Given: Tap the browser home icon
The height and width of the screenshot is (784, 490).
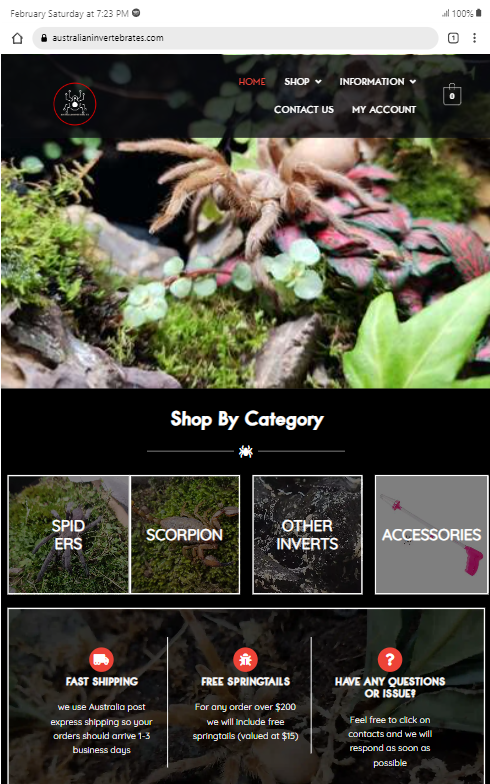Looking at the screenshot, I should tap(18, 38).
